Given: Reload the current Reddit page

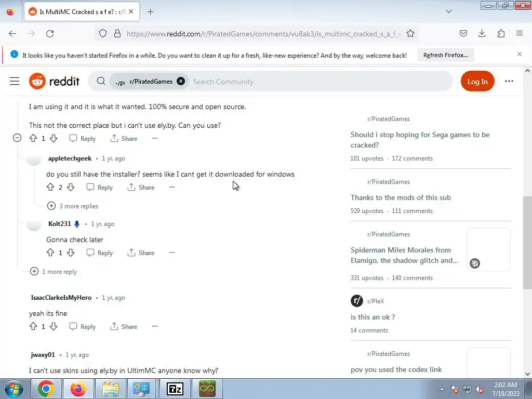Looking at the screenshot, I should tap(50, 34).
